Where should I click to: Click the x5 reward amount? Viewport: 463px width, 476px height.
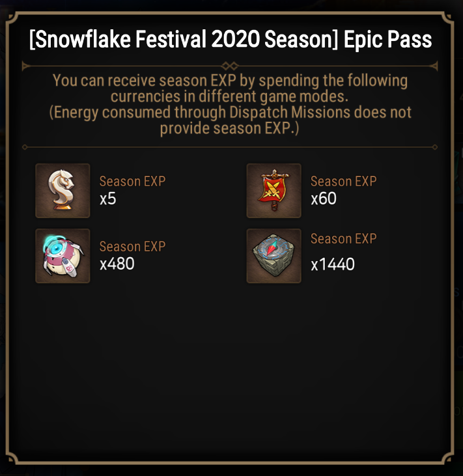click(108, 199)
